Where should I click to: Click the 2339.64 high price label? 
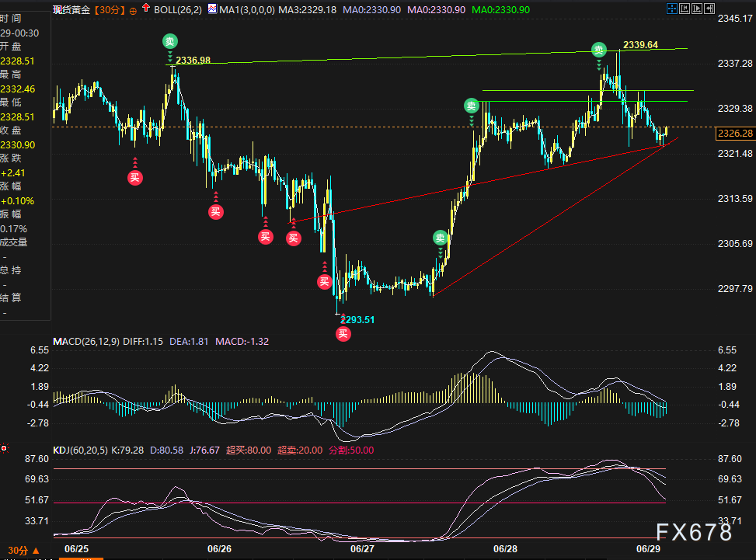pyautogui.click(x=640, y=45)
